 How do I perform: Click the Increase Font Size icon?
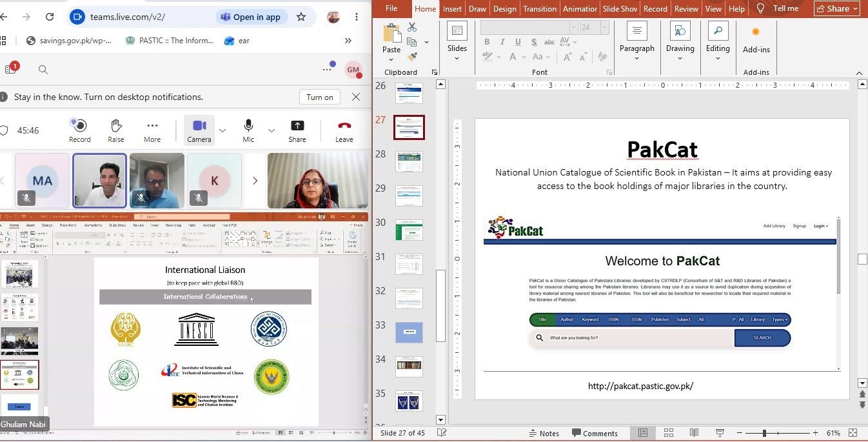(x=568, y=57)
